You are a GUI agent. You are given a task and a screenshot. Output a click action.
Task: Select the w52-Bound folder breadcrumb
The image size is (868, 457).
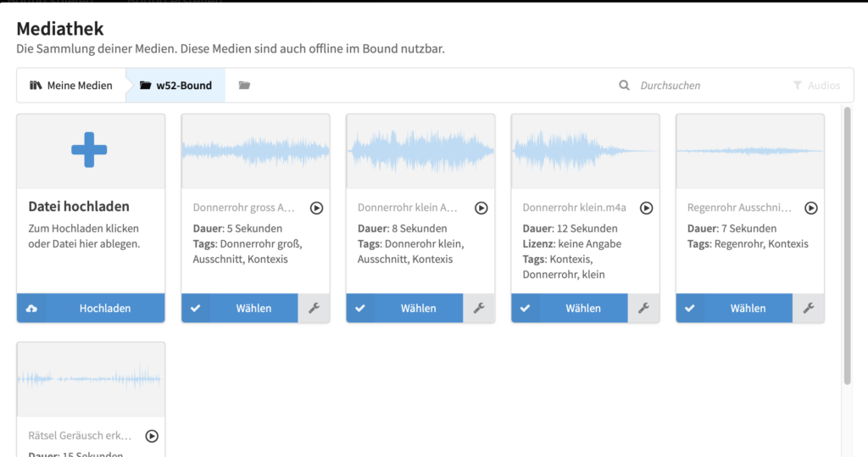(x=176, y=86)
